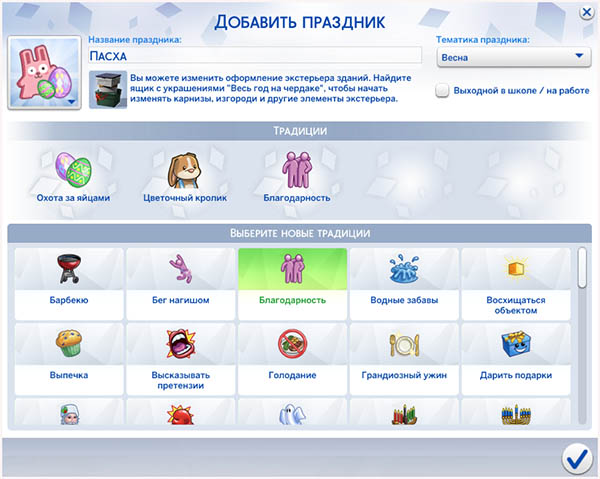This screenshot has height=479, width=600.
Task: Expand holiday icon picker arrow on bunny image
Action: coord(71,101)
